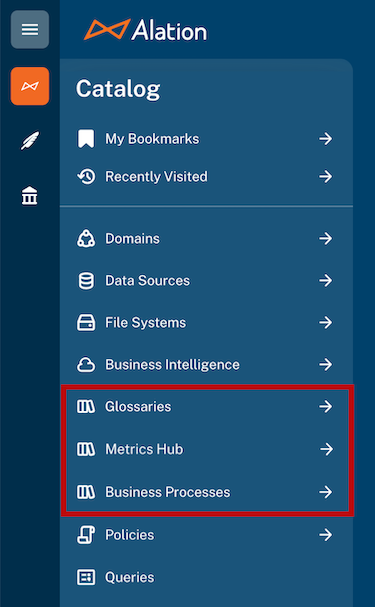Click the Glossaries books icon

tap(86, 406)
